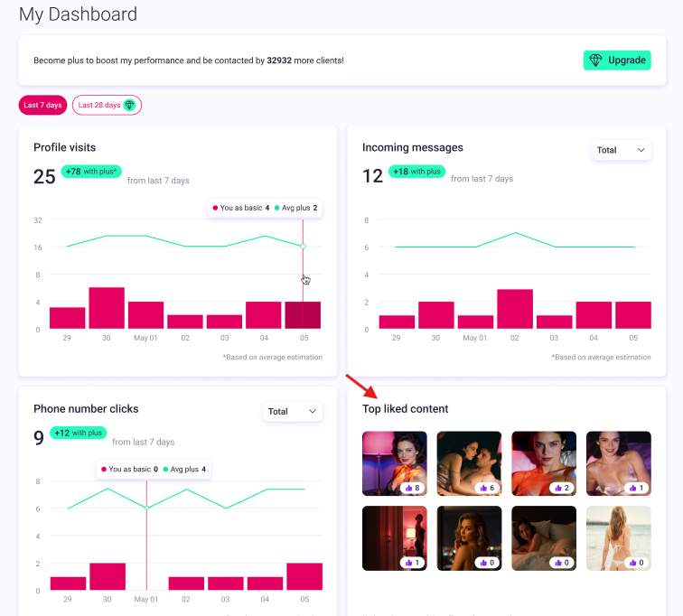The height and width of the screenshot is (616, 683).
Task: Click Incoming messages bar for day 30
Action: coord(436,315)
